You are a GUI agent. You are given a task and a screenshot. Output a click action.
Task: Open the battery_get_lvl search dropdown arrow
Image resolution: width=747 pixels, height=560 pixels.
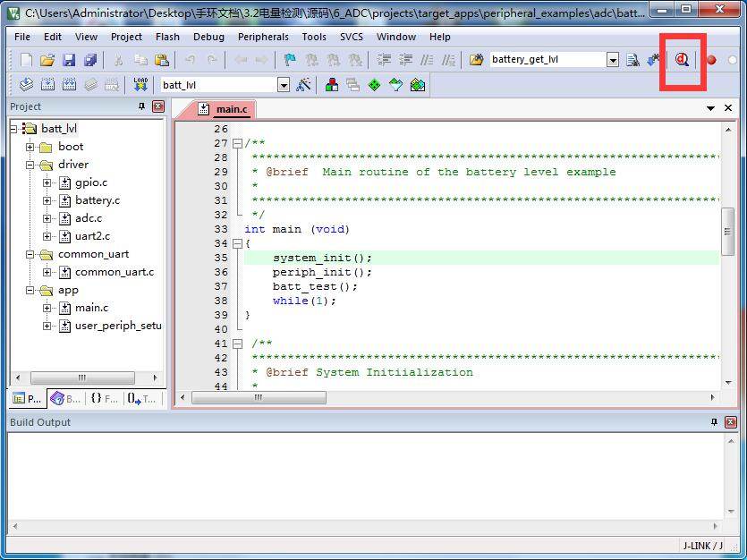tap(613, 60)
